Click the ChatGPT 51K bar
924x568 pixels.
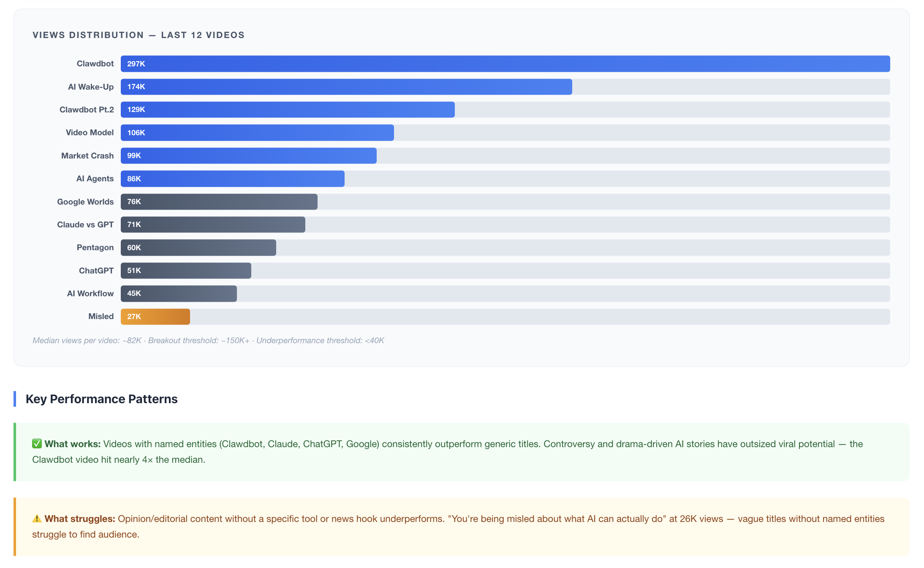[x=186, y=270]
